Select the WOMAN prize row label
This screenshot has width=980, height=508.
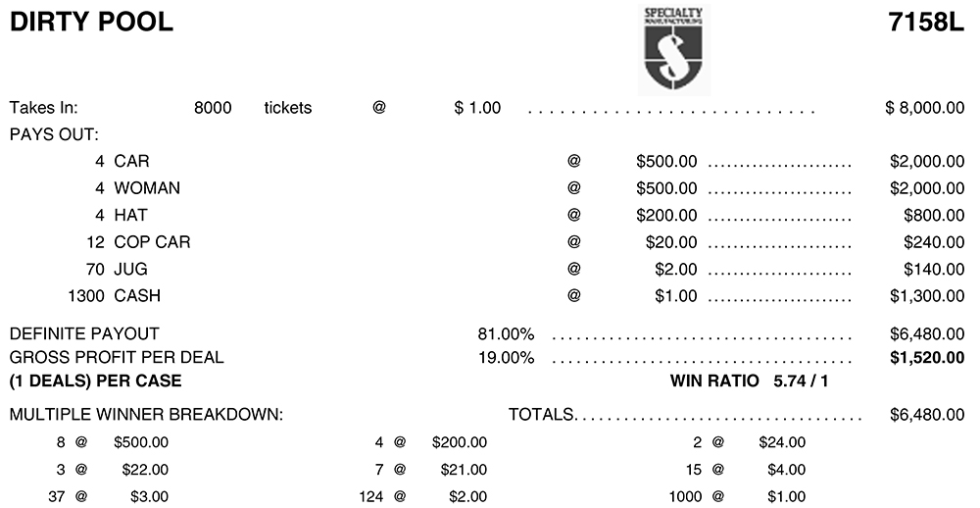tap(147, 188)
